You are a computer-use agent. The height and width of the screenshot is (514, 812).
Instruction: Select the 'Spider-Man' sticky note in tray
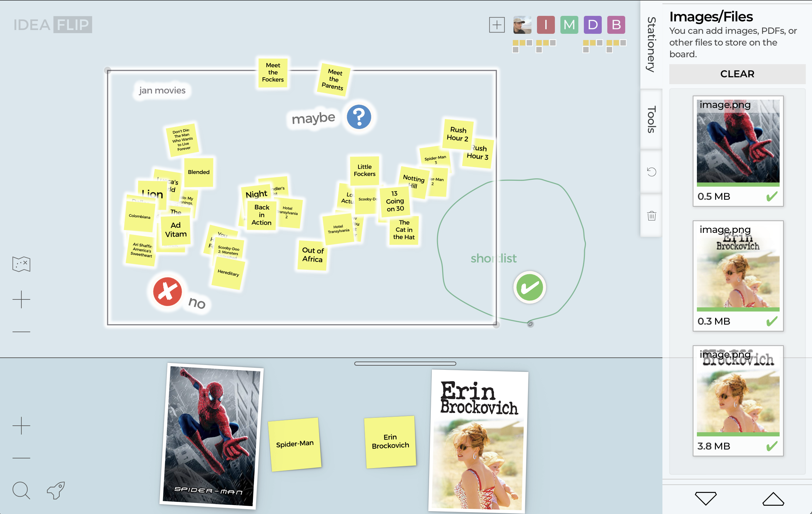(295, 444)
